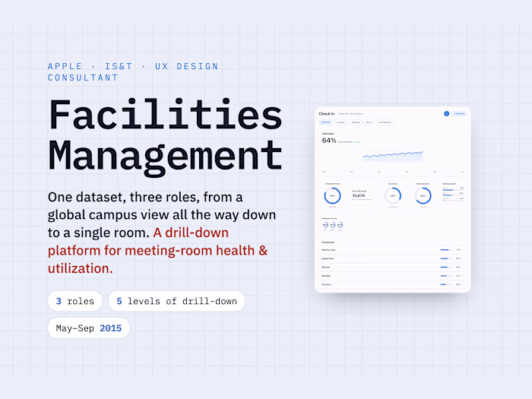Viewport: 532px width, 399px height.
Task: Open the Mariani campus row
Action: coord(393,268)
